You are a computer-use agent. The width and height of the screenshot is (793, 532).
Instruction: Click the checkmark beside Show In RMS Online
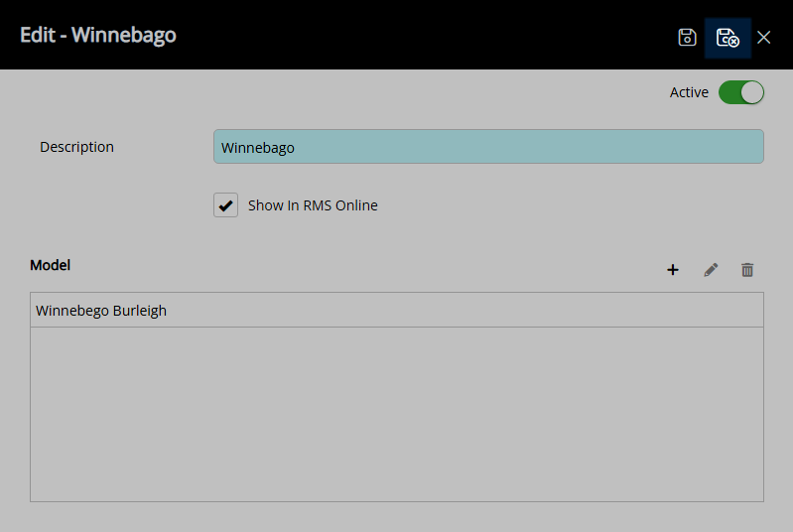(x=226, y=205)
